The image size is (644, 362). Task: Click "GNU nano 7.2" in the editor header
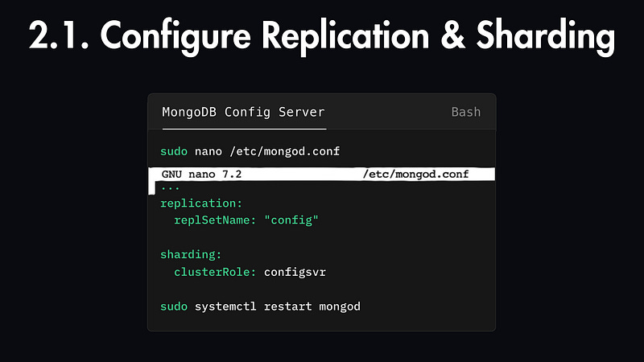click(x=201, y=175)
